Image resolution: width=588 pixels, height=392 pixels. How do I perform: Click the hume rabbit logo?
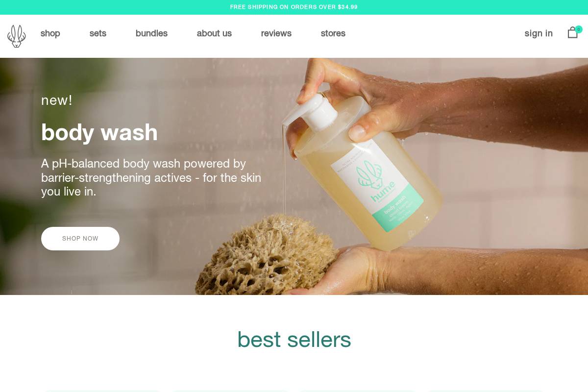[x=16, y=36]
